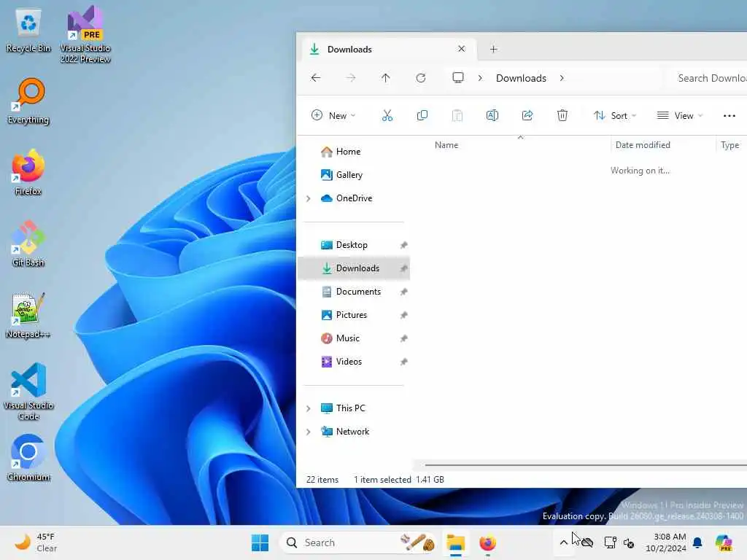The image size is (747, 560).
Task: Click the horizontal scrollbar in file list
Action: coord(586,464)
